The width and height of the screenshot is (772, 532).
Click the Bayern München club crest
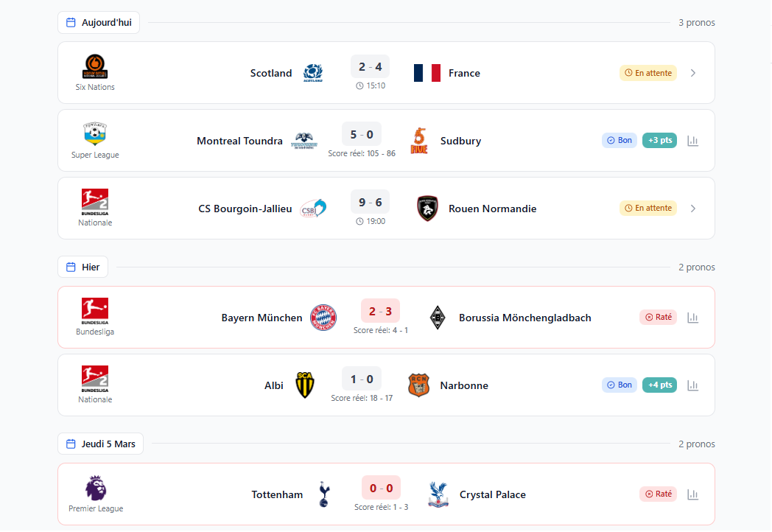(x=323, y=318)
